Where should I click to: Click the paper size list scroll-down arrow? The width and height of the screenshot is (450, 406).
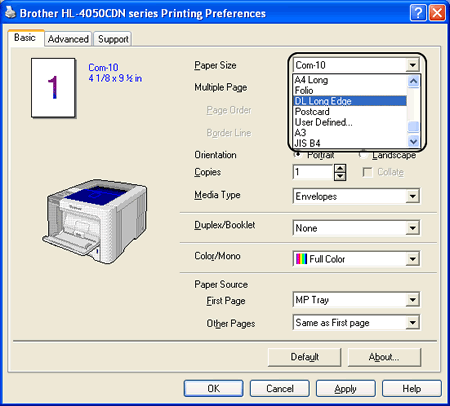[413, 141]
